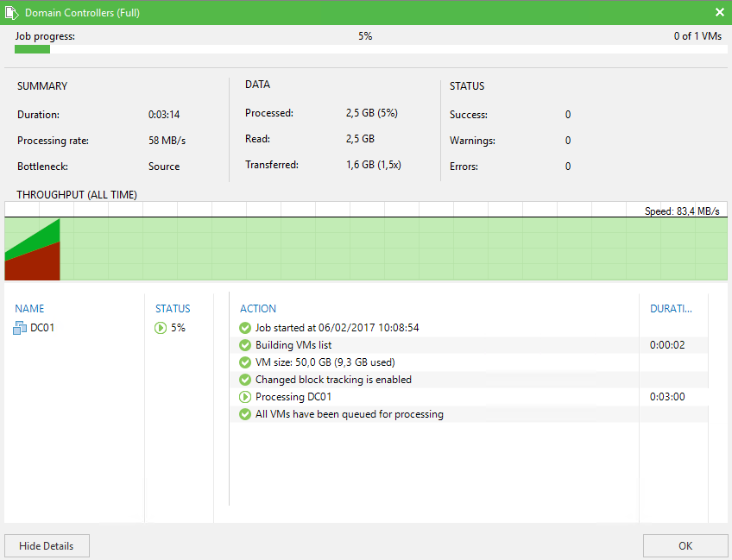Close the Domain Controllers job window
The image size is (732, 560).
719,13
